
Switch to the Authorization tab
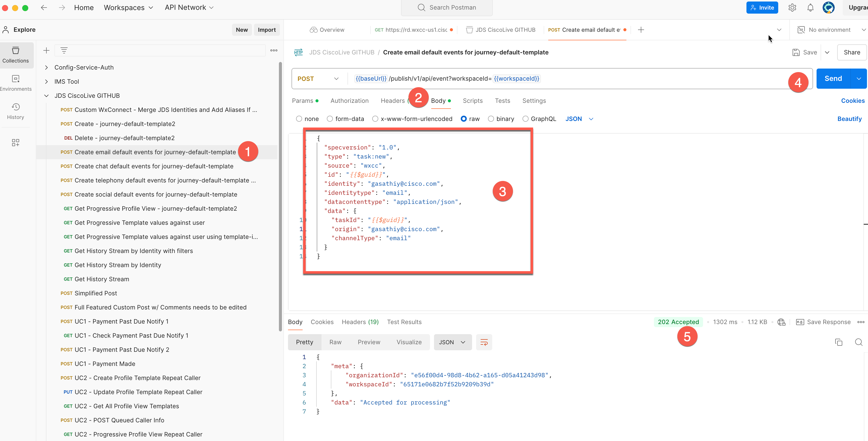click(x=350, y=101)
